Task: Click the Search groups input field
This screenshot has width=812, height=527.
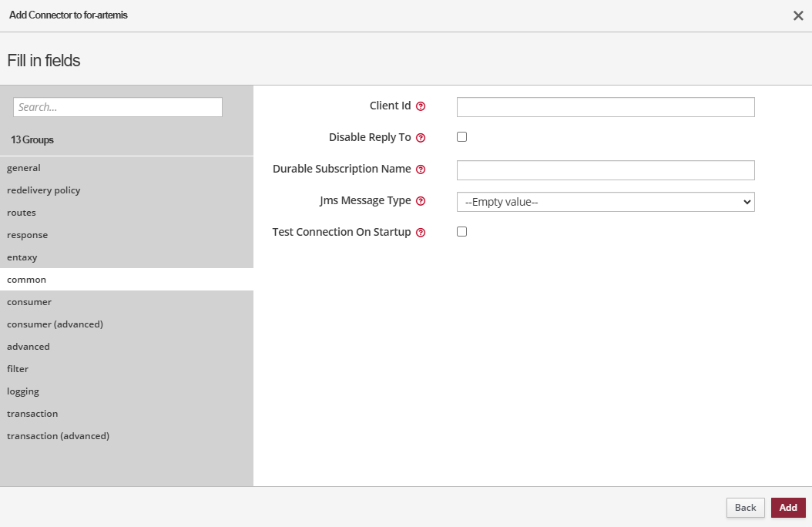Action: click(118, 107)
